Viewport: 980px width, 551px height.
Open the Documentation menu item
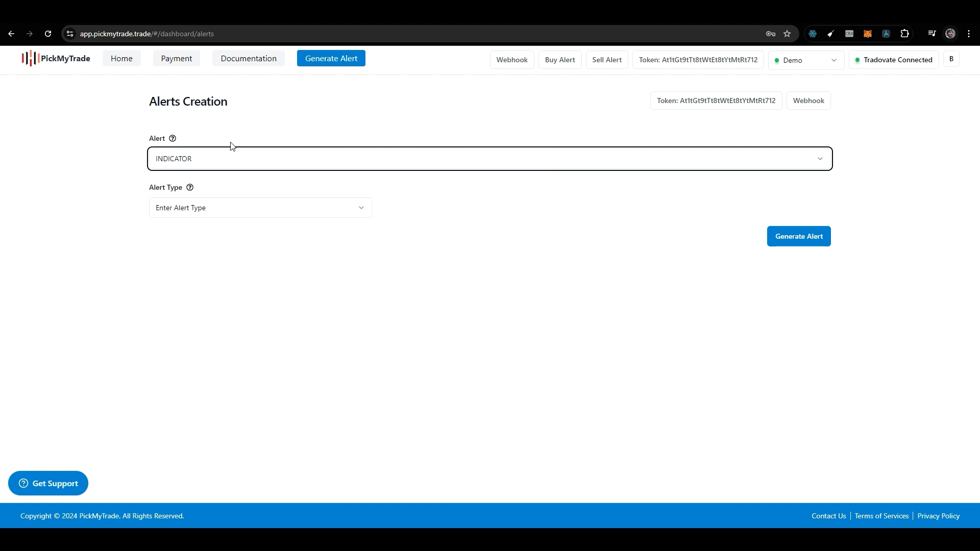pyautogui.click(x=249, y=59)
